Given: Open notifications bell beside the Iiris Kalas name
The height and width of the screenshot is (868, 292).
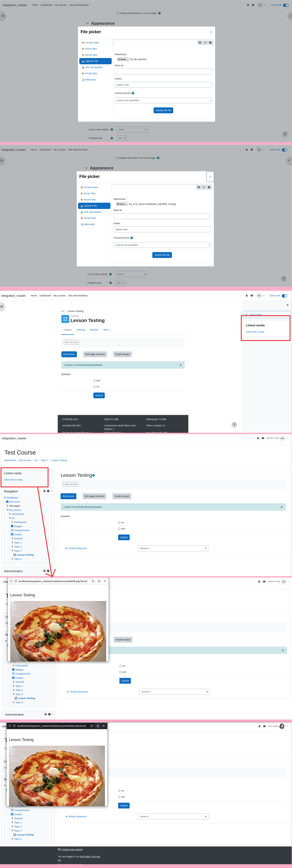Looking at the screenshot, I should click(259, 726).
